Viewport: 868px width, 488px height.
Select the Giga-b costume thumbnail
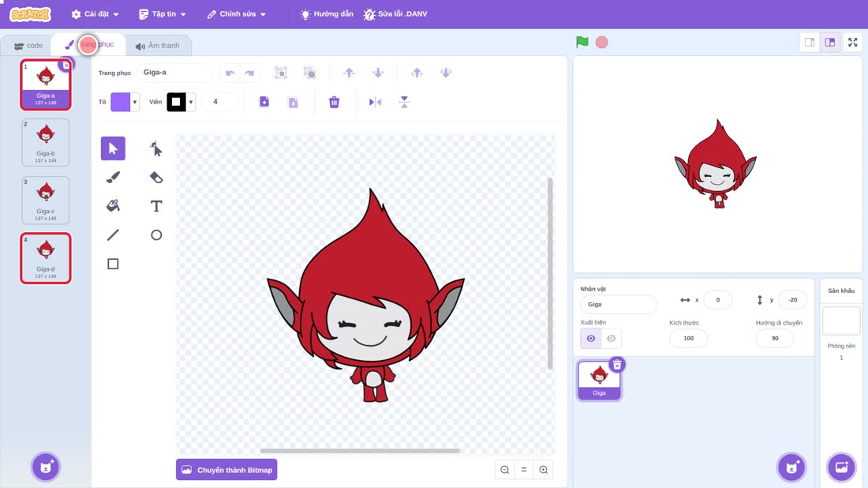[46, 142]
